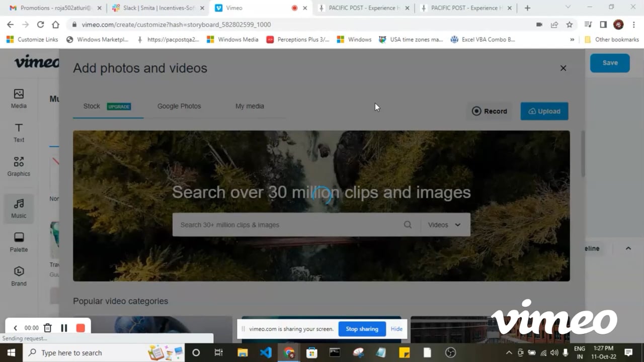This screenshot has height=362, width=644.
Task: Open the Graphics panel in sidebar
Action: click(19, 166)
